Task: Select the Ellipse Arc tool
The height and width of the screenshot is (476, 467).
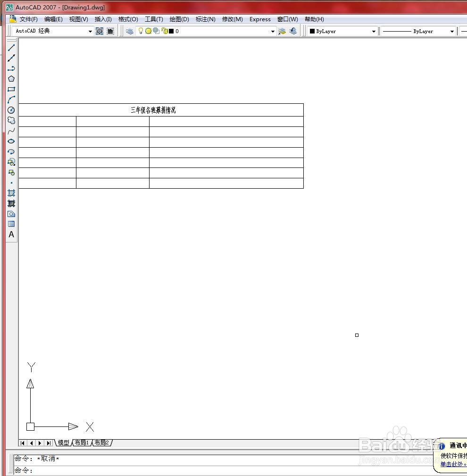Action: [11, 151]
